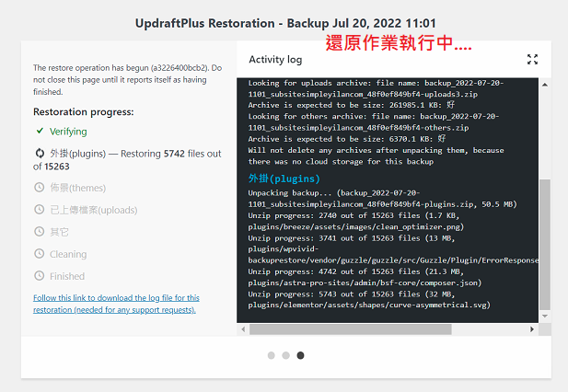Click the clock icon beside 佈景(themes)
The height and width of the screenshot is (392, 568).
[x=39, y=188]
